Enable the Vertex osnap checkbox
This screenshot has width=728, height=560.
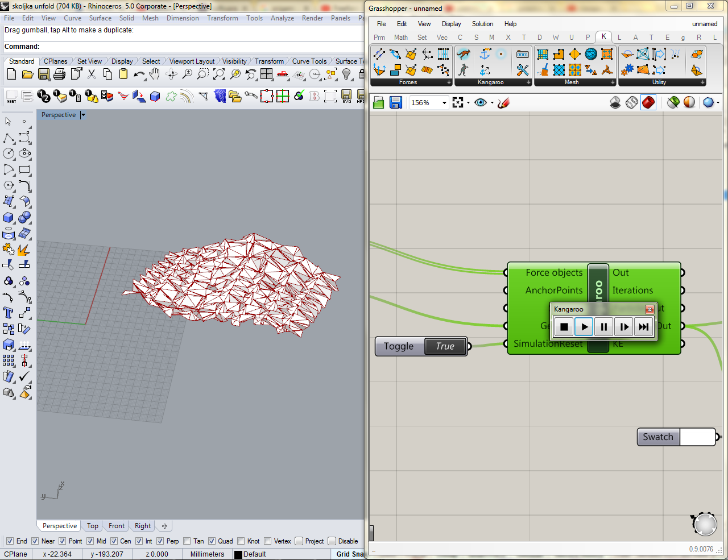click(x=267, y=541)
